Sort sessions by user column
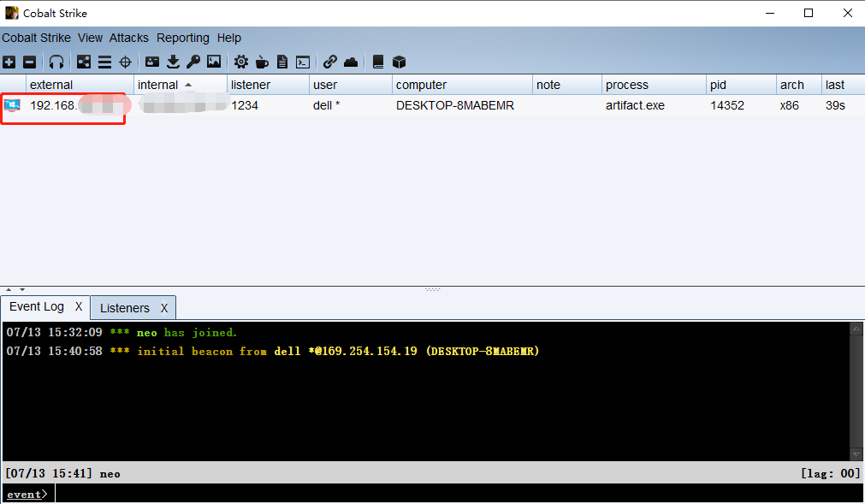Image resolution: width=865 pixels, height=504 pixels. click(351, 85)
